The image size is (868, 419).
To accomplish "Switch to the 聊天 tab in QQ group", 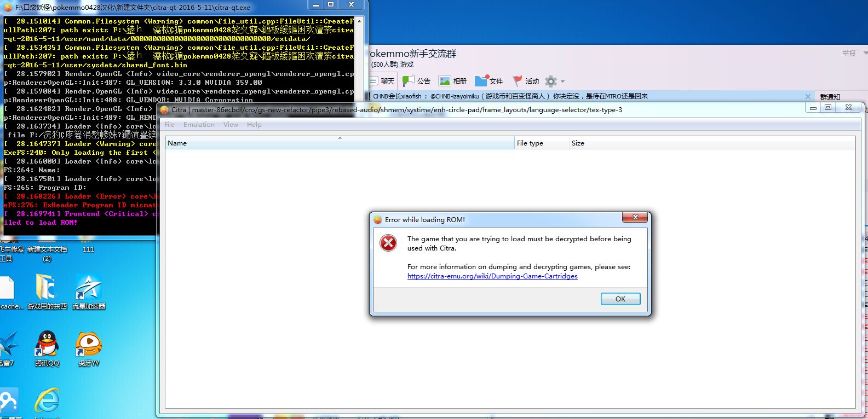I will tap(383, 81).
